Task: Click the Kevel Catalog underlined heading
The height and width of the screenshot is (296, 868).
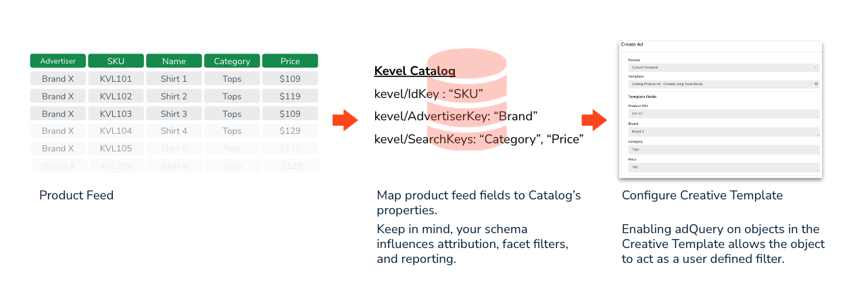Action: point(414,71)
